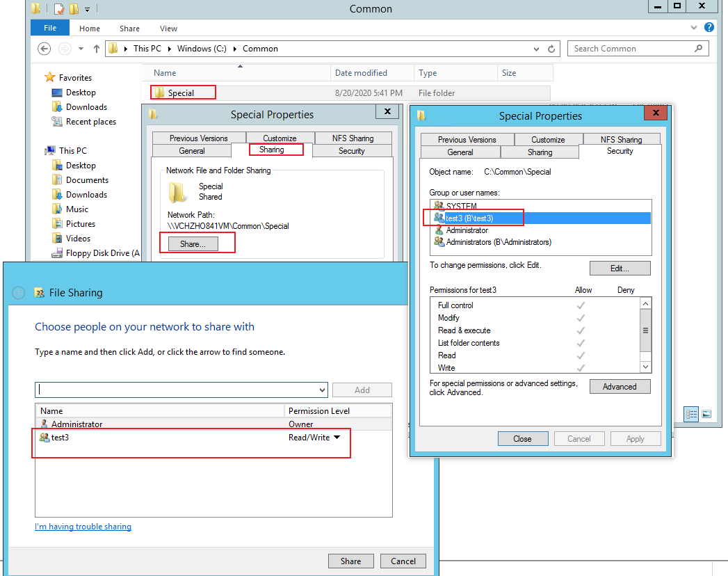This screenshot has height=576, width=728.
Task: Click the Properties icon in Quick Access Toolbar
Action: (x=59, y=8)
